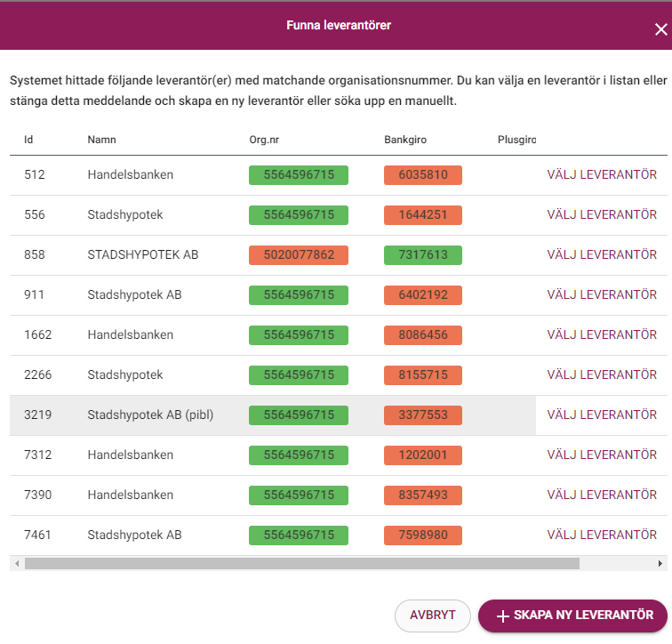Click the bankgiro 8155715 badge
Image resolution: width=672 pixels, height=644 pixels.
pyautogui.click(x=423, y=375)
